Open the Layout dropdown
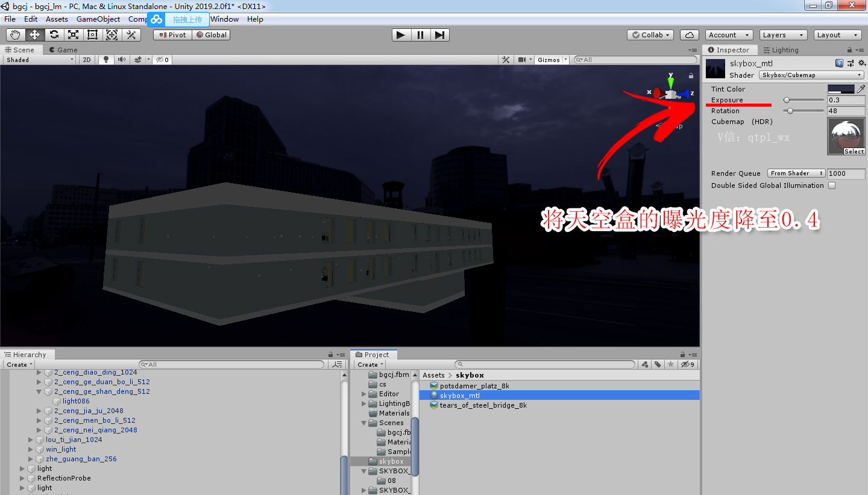Screen dimensions: 868x495 (x=838, y=35)
